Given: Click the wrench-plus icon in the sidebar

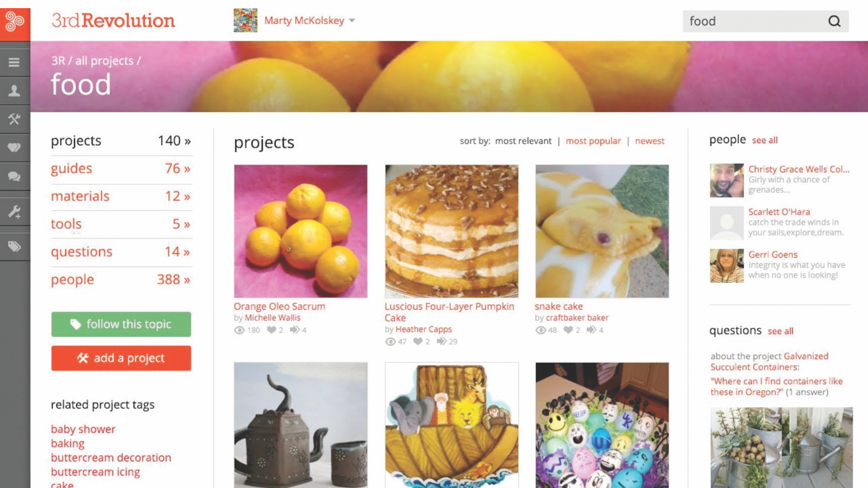Looking at the screenshot, I should point(14,212).
